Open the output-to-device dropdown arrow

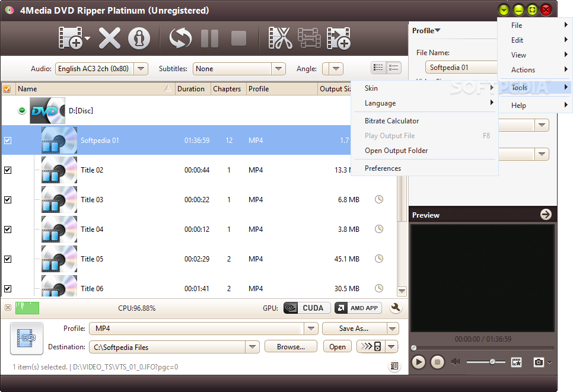click(391, 346)
